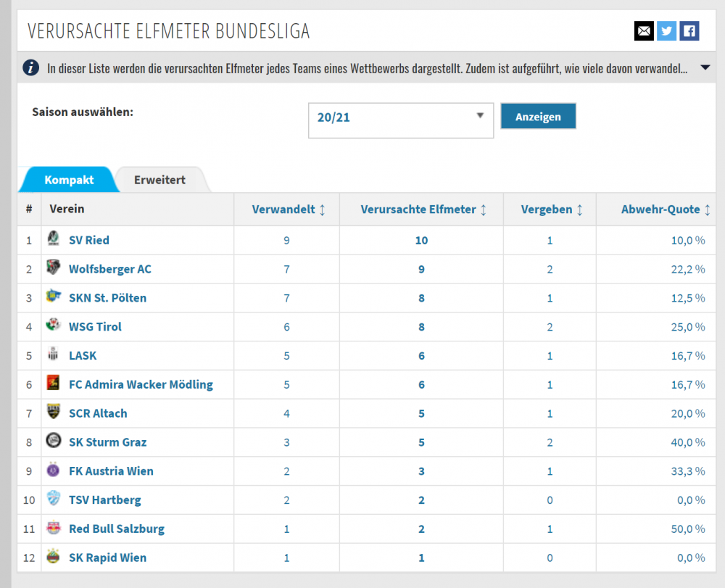
Task: Open FC Admira Wacker Mödling link
Action: point(141,384)
